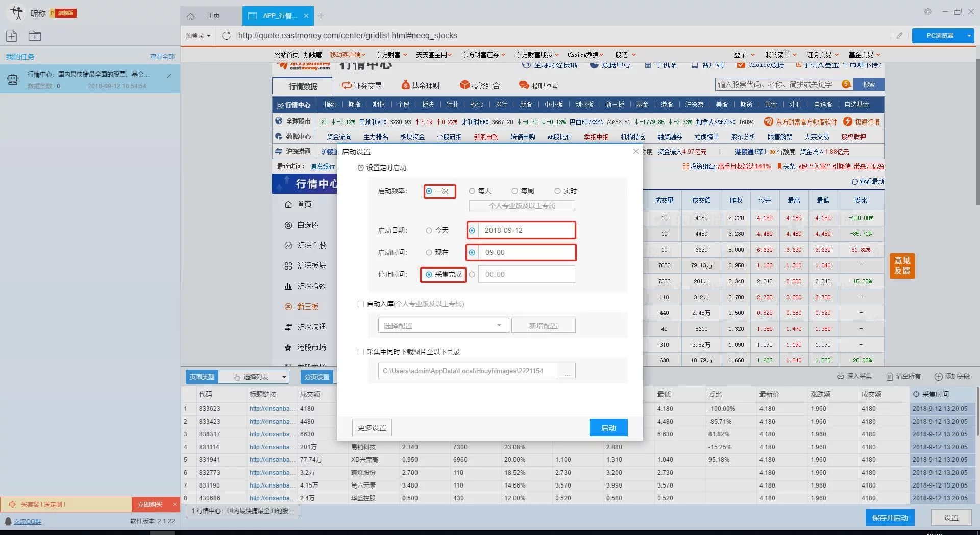The image size is (980, 535).
Task: Click the start time field 09:00
Action: (526, 252)
